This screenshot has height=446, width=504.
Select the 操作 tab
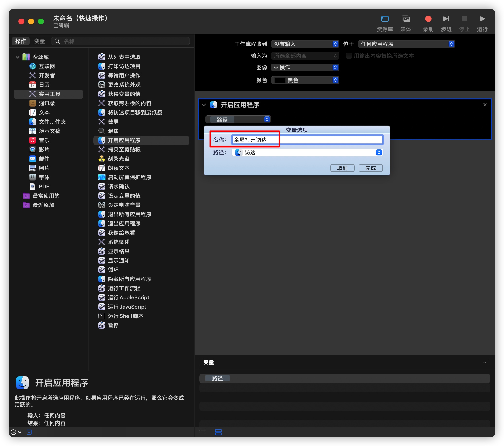pos(20,41)
